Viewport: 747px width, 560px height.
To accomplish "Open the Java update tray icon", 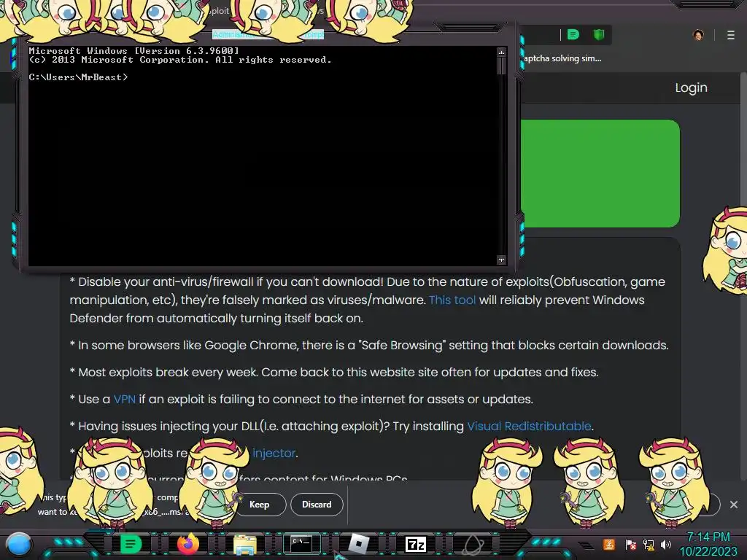I will (608, 544).
